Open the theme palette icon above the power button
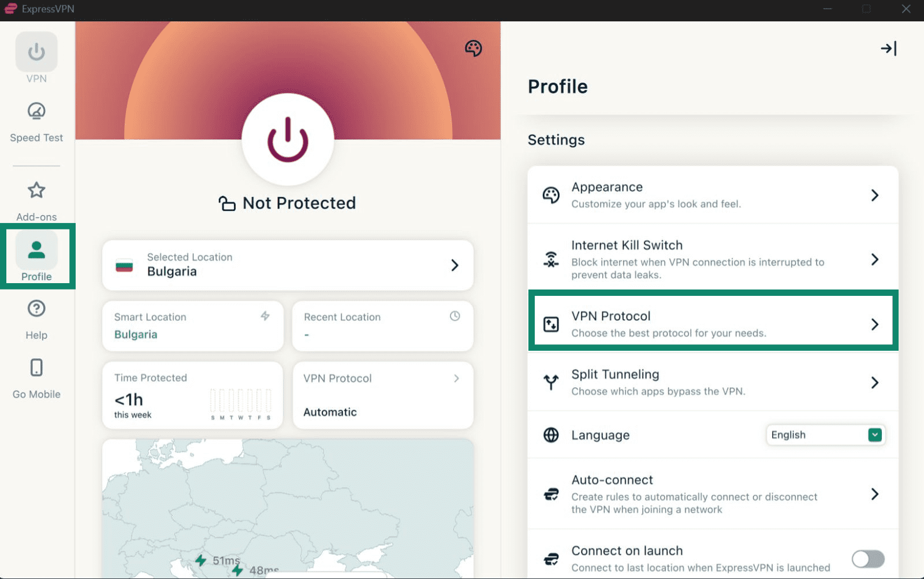Viewport: 924px width, 579px height. [474, 49]
